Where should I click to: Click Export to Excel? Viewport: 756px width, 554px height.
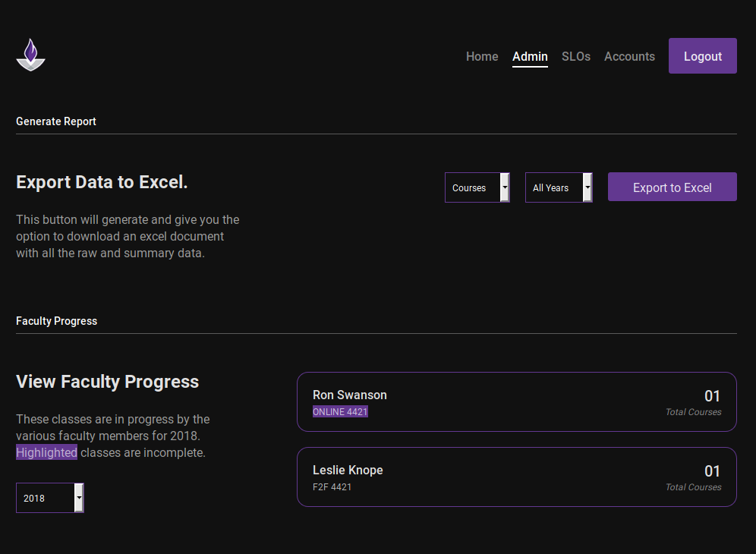[672, 187]
